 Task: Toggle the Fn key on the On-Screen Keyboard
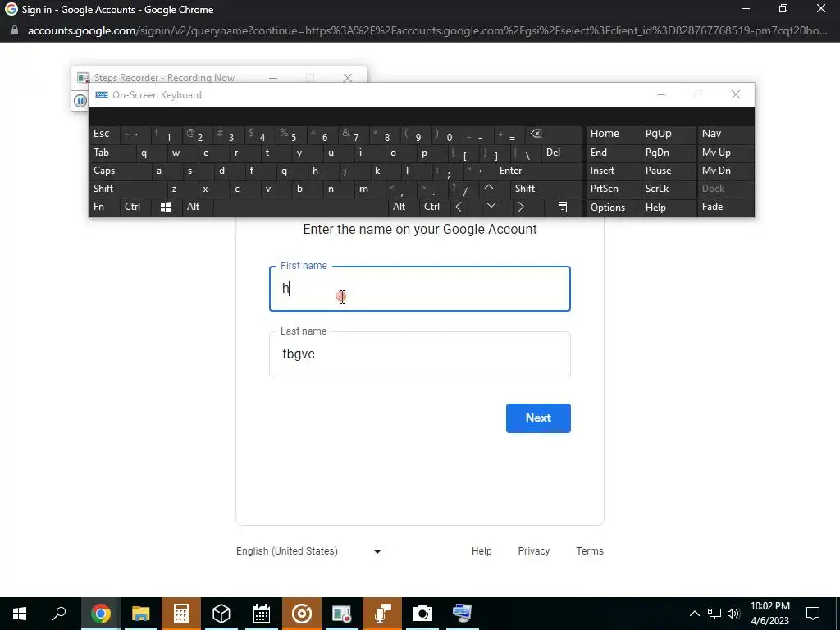(104, 208)
